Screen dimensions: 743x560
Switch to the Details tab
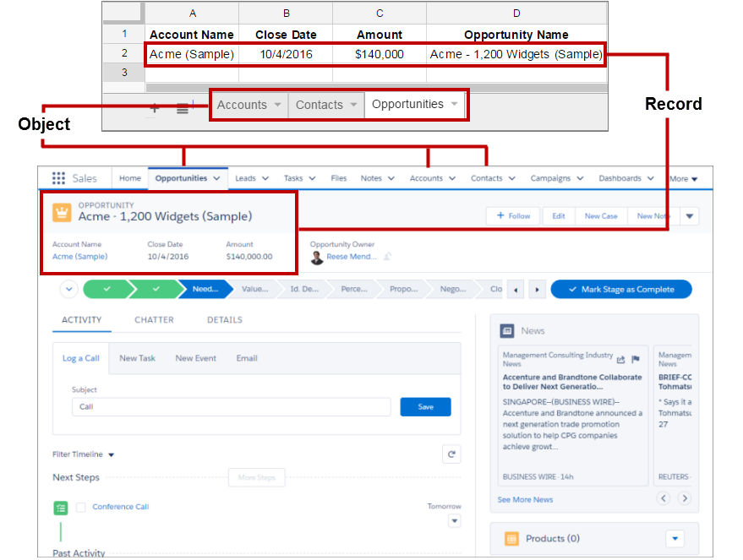pos(225,320)
